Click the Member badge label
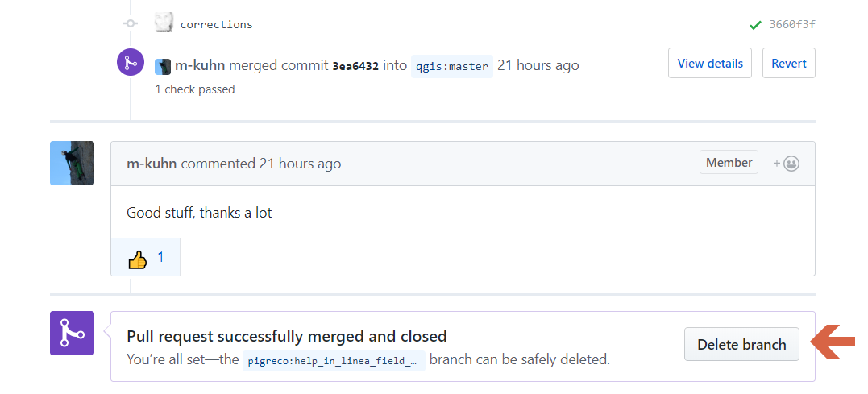The width and height of the screenshot is (868, 394). (x=729, y=163)
